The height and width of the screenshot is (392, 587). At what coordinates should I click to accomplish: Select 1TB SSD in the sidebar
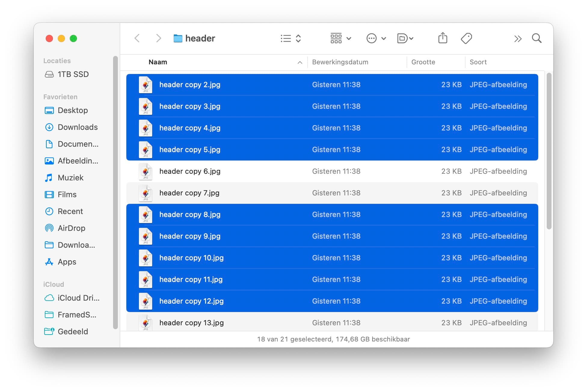[73, 74]
